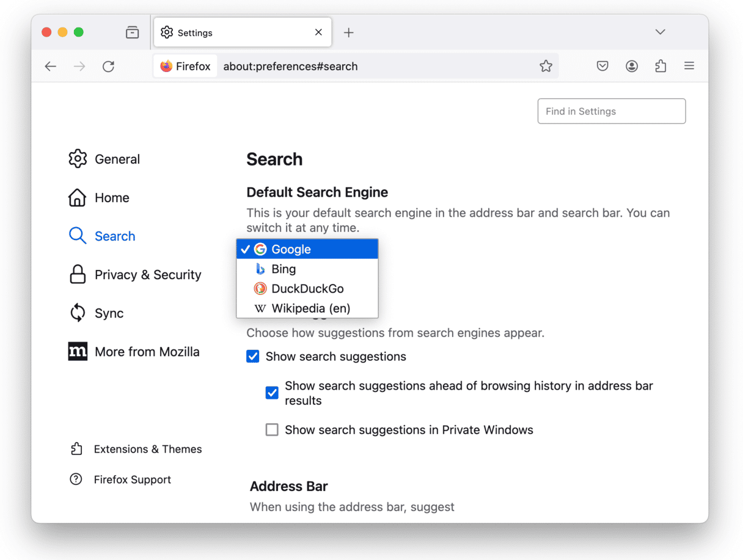Open the Privacy & Security settings category

coord(135,275)
